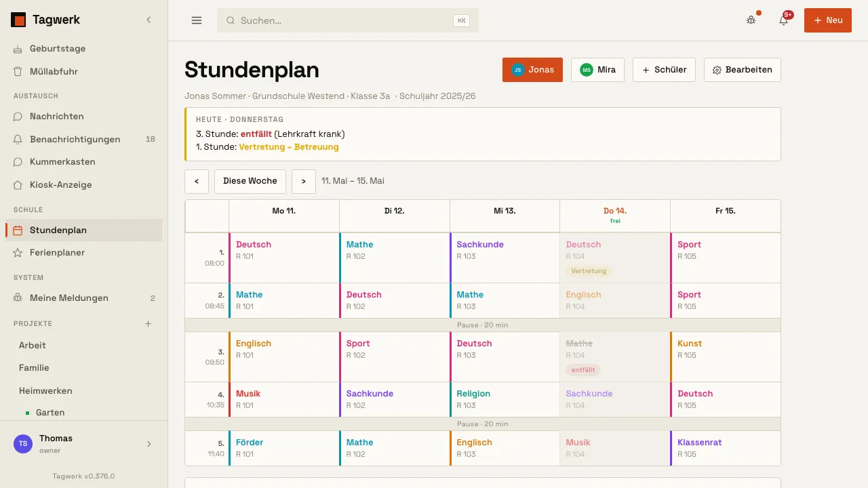Expand the Thomas user menu chevron
868x488 pixels.
[149, 444]
